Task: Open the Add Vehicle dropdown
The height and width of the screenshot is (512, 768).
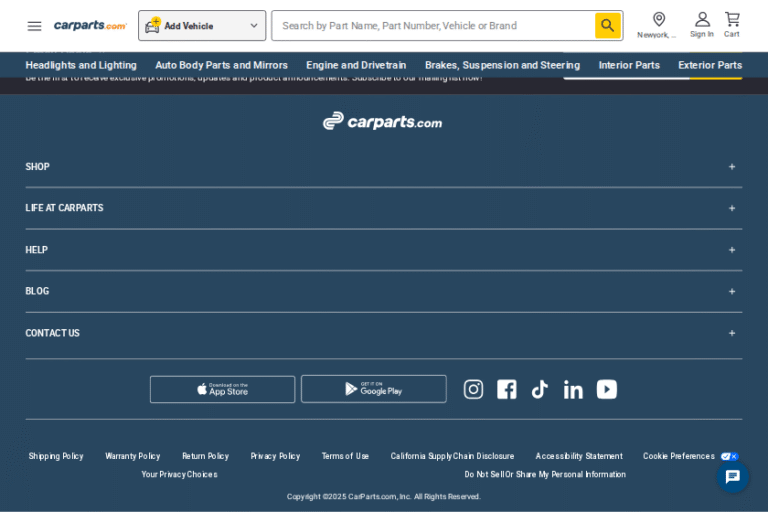Action: click(202, 26)
